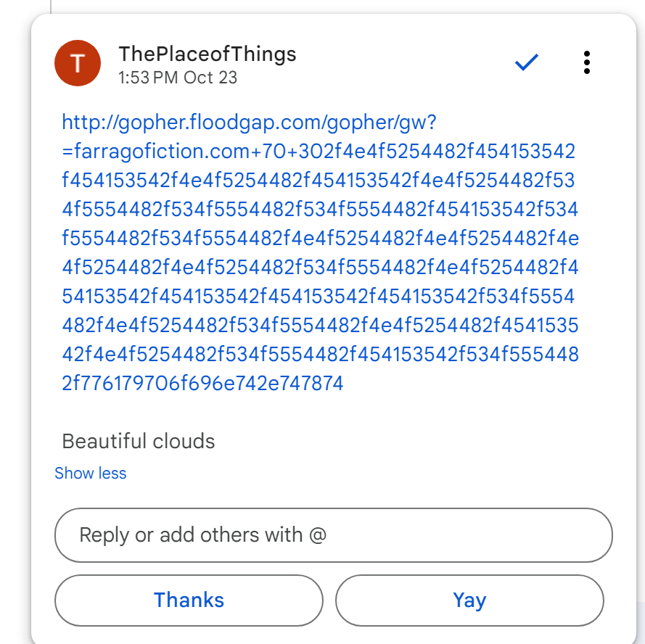
Task: Open the three-dot more options menu
Action: tap(586, 63)
